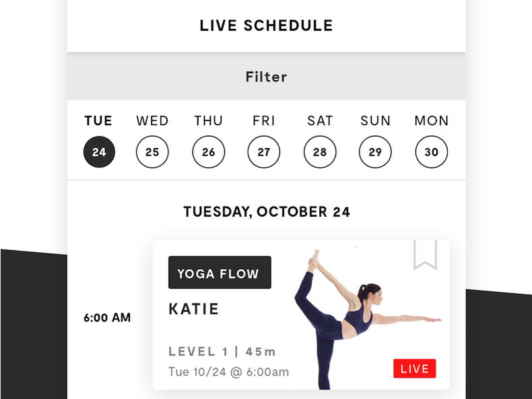Select date 25 circle
Screen dimensions: 532x399
click(152, 152)
